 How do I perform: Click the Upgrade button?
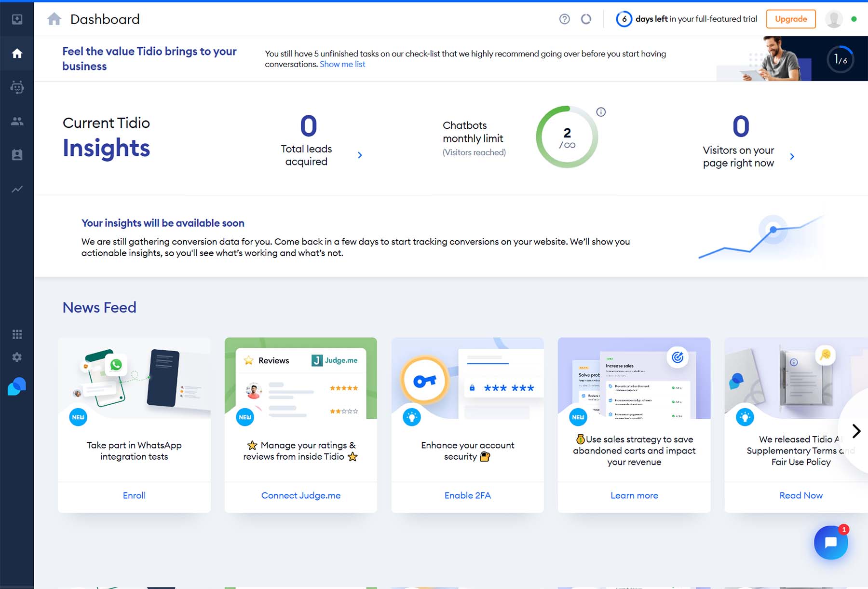coord(790,19)
